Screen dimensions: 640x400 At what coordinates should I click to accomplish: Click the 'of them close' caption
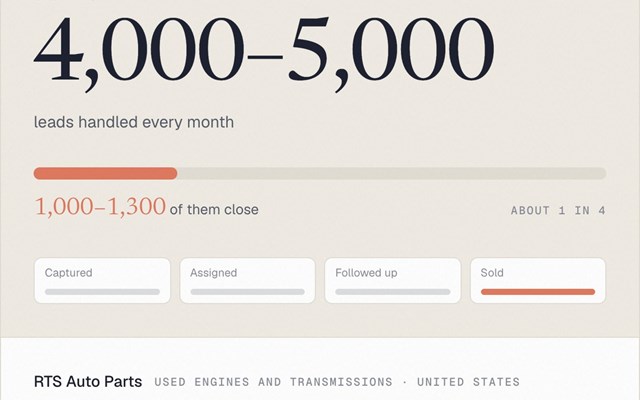[214, 210]
